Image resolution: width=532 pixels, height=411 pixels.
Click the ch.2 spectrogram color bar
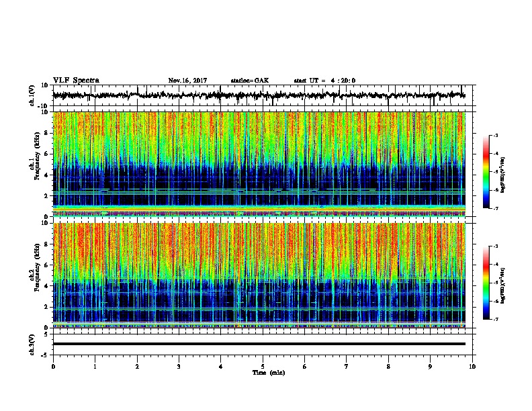tap(486, 283)
